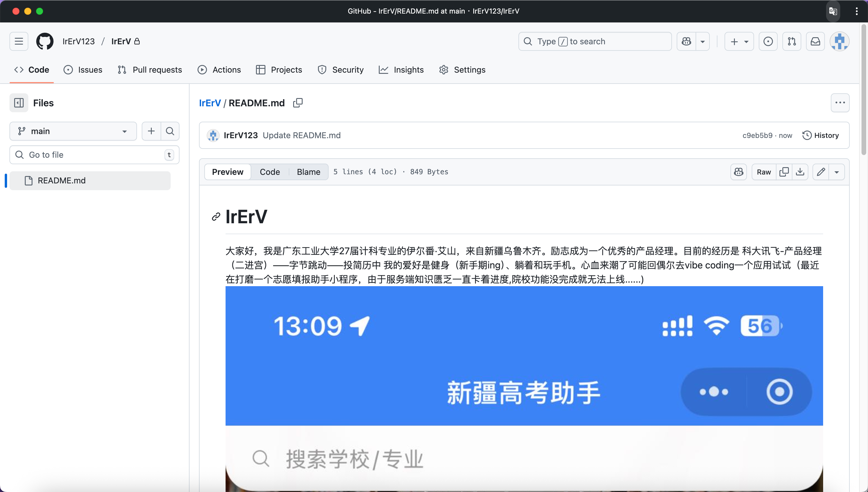
Task: Open the Actions tab
Action: pyautogui.click(x=219, y=70)
